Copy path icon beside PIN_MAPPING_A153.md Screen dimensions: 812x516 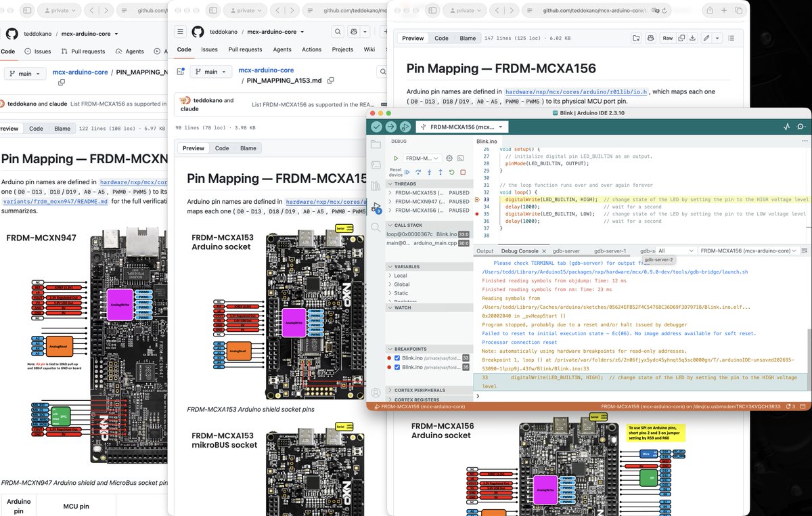pyautogui.click(x=331, y=81)
